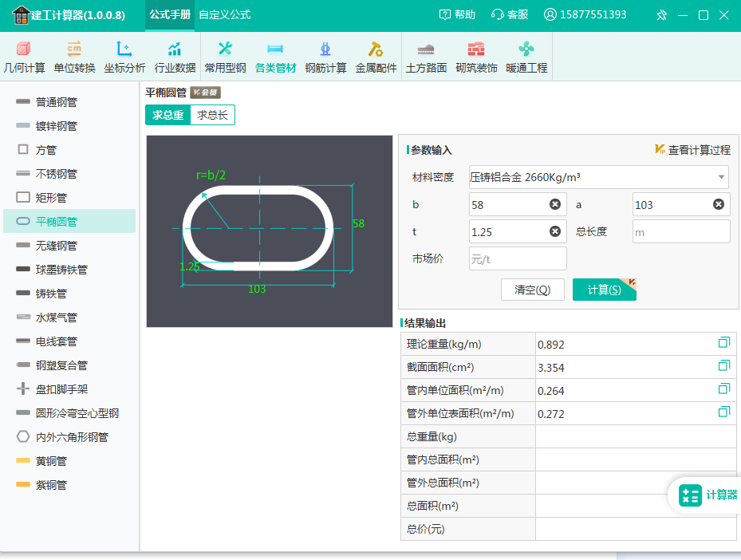Copy 截面面积 result value 3.354
Viewport: 741px width, 560px height.
pyautogui.click(x=723, y=366)
